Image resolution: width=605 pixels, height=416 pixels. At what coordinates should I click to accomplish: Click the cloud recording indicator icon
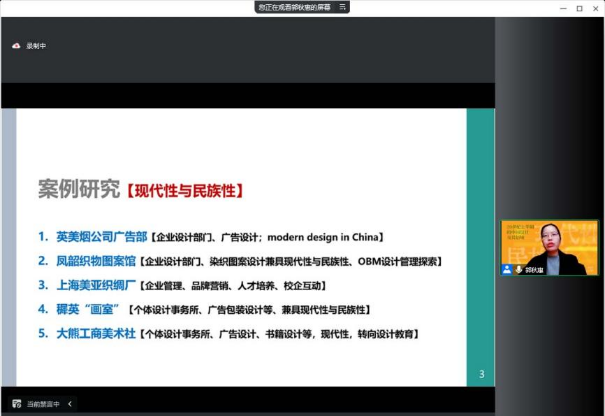click(16, 46)
